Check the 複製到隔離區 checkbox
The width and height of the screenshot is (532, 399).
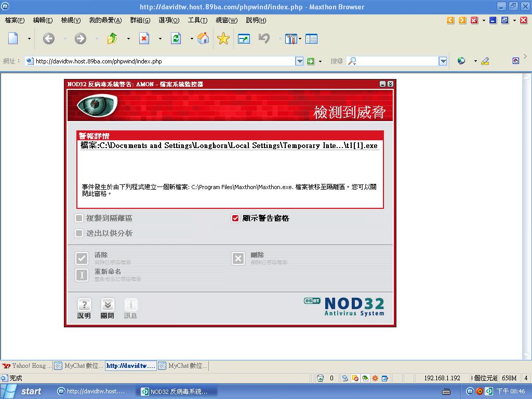point(79,218)
